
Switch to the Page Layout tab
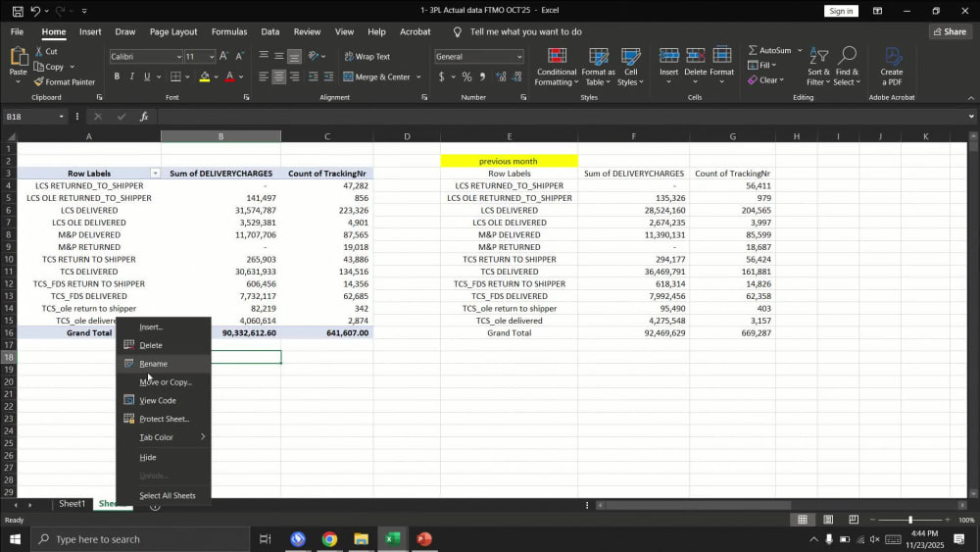tap(173, 31)
